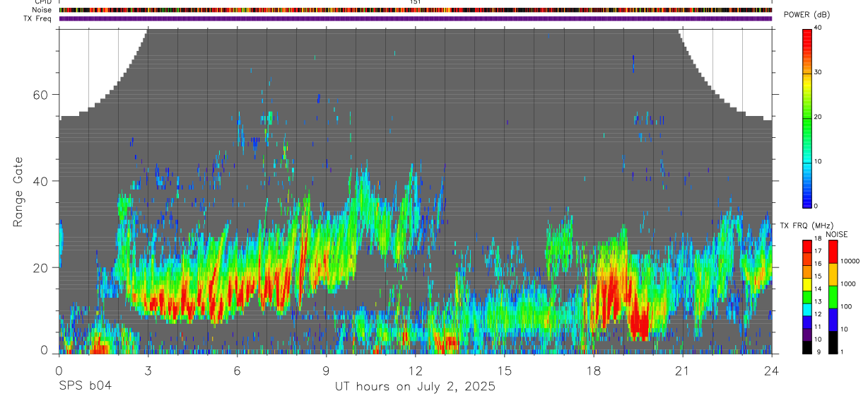The width and height of the screenshot is (868, 401).
Task: Click the NOISE color legend bar
Action: point(833,296)
